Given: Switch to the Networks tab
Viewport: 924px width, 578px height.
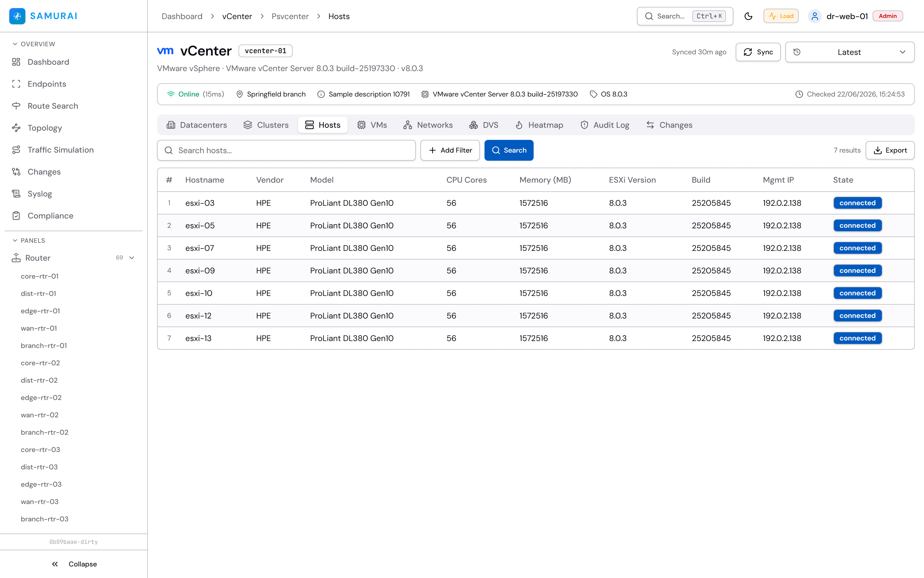Looking at the screenshot, I should (428, 125).
